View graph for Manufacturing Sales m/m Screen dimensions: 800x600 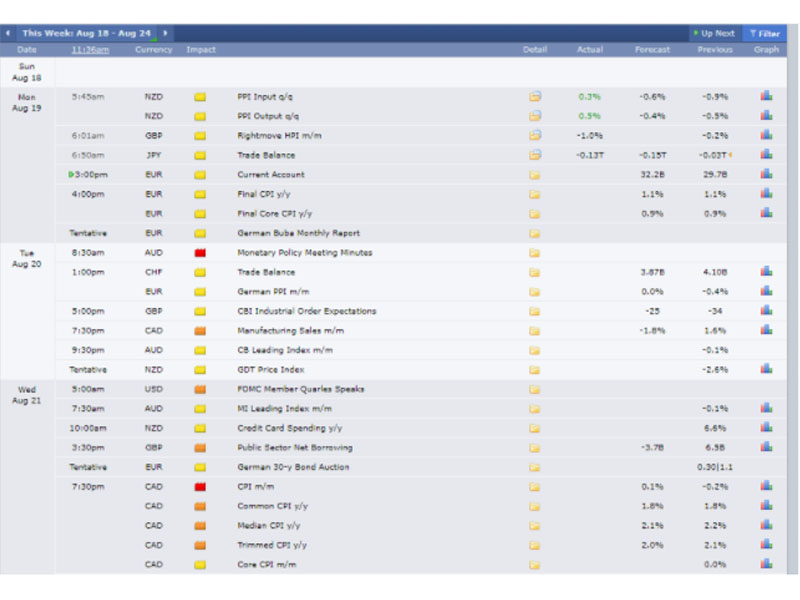(766, 330)
